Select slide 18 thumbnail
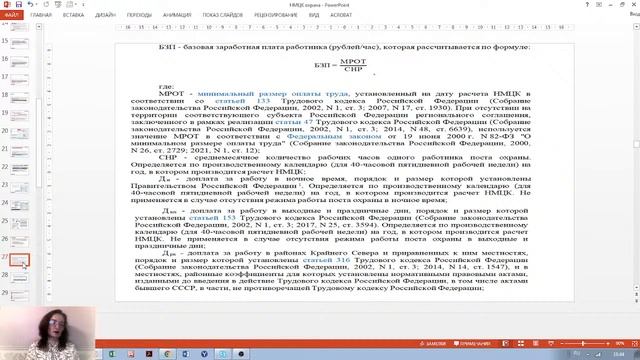Image resolution: width=640 pixels, height=360 pixels. (19, 98)
